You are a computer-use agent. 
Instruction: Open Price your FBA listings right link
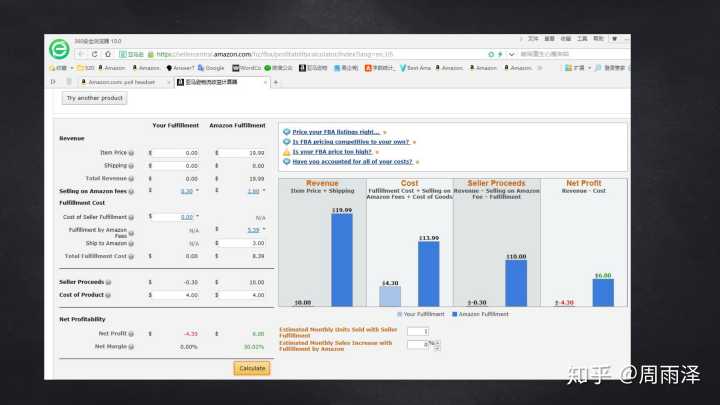pyautogui.click(x=336, y=132)
